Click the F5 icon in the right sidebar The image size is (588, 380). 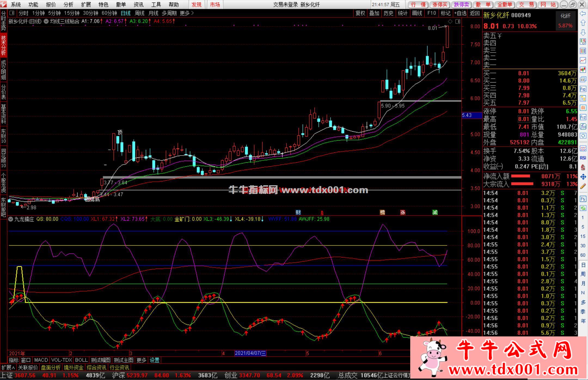(x=583, y=199)
